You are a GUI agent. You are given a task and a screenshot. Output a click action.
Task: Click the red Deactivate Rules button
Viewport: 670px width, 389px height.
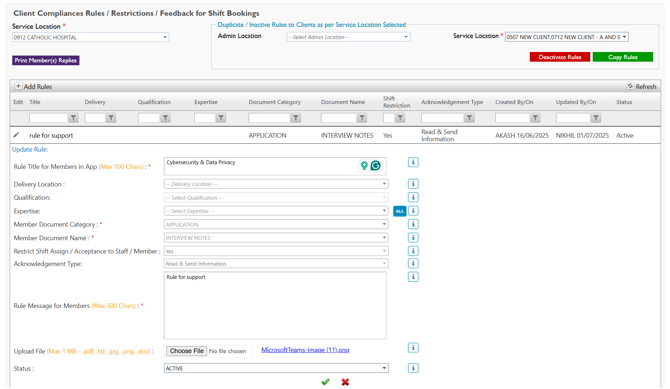(560, 57)
